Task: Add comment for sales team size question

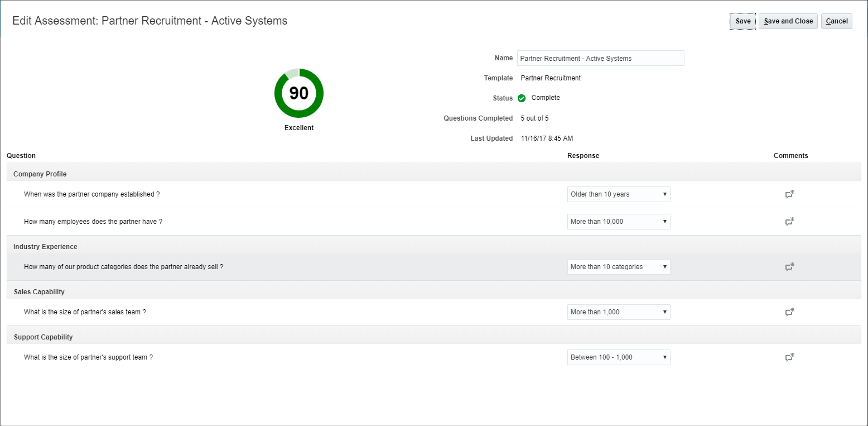Action: pyautogui.click(x=789, y=312)
